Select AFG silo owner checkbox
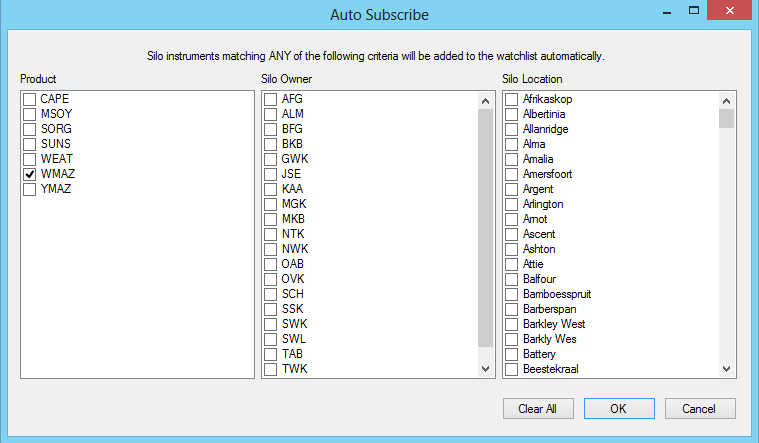The width and height of the screenshot is (759, 443). coord(271,99)
